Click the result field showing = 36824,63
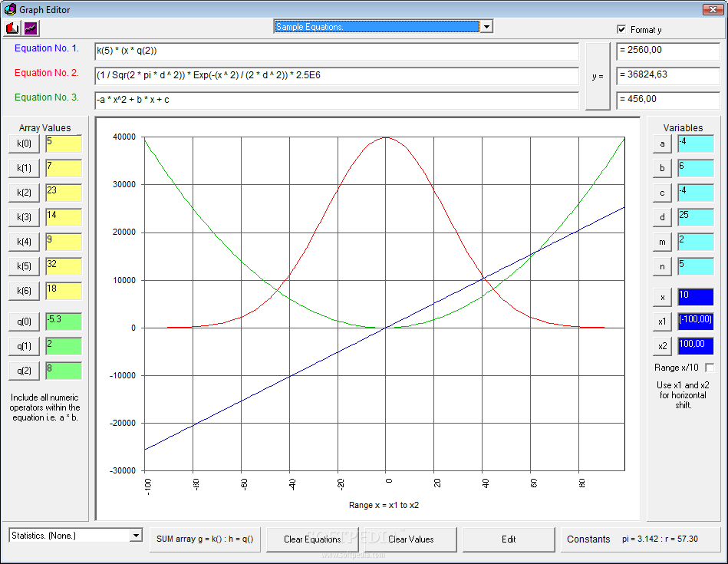Viewport: 728px width, 564px height. coord(667,76)
